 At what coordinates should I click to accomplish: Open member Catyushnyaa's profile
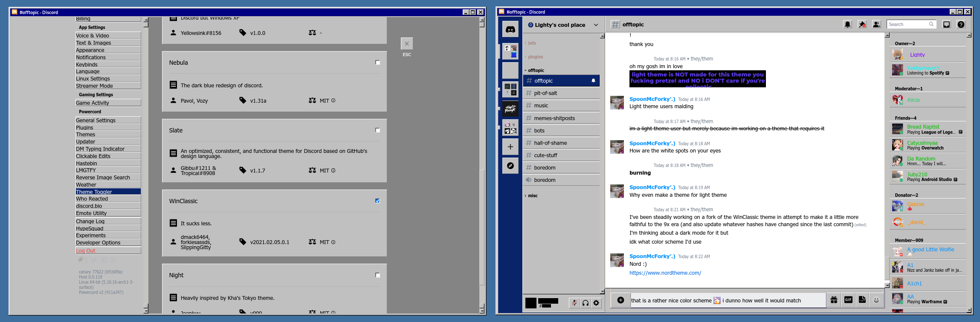pos(928,145)
